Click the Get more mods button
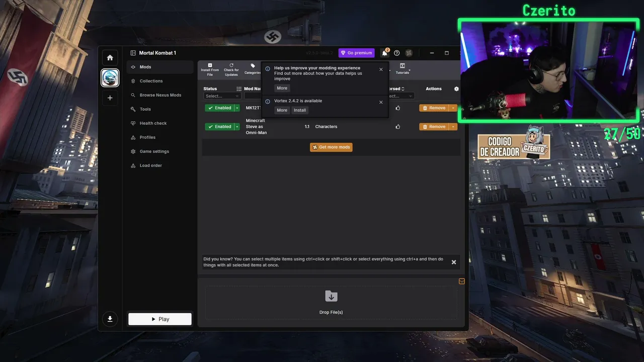The height and width of the screenshot is (362, 644). click(331, 147)
